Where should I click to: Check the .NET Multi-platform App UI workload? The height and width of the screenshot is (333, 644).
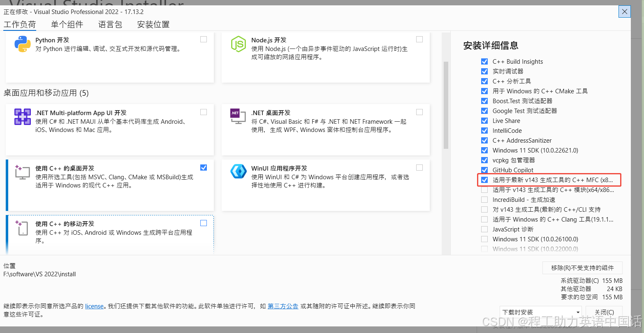tap(204, 112)
